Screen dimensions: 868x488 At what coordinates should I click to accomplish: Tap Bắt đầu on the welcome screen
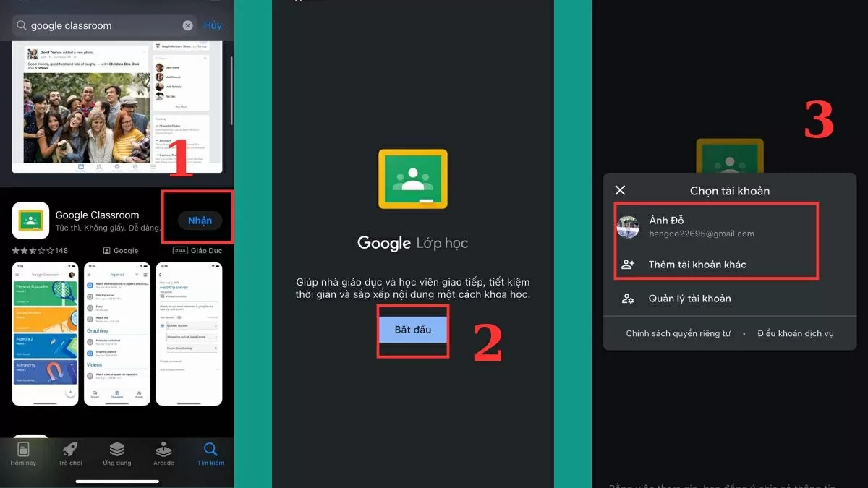coord(413,330)
